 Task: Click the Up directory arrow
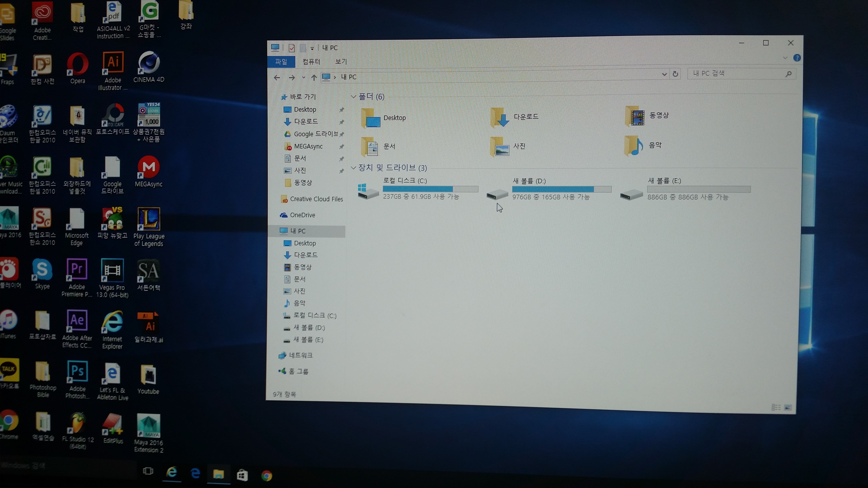click(314, 78)
